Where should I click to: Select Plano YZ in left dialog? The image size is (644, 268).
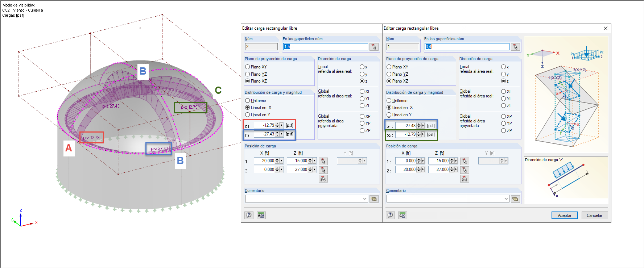[x=256, y=74]
